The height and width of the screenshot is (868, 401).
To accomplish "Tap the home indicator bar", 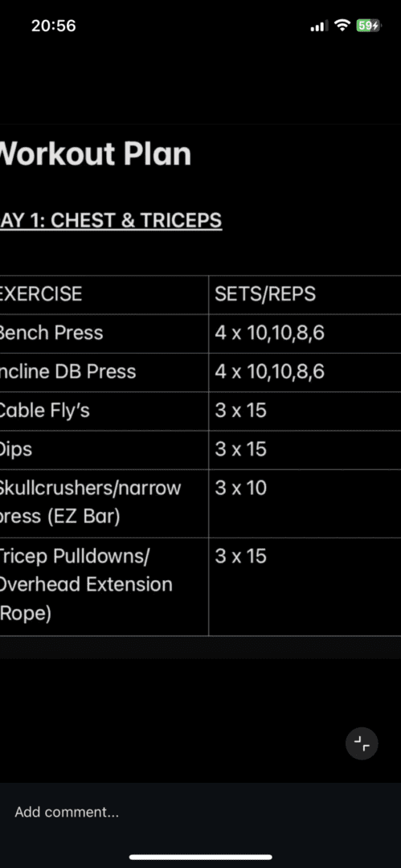I will pos(201,857).
